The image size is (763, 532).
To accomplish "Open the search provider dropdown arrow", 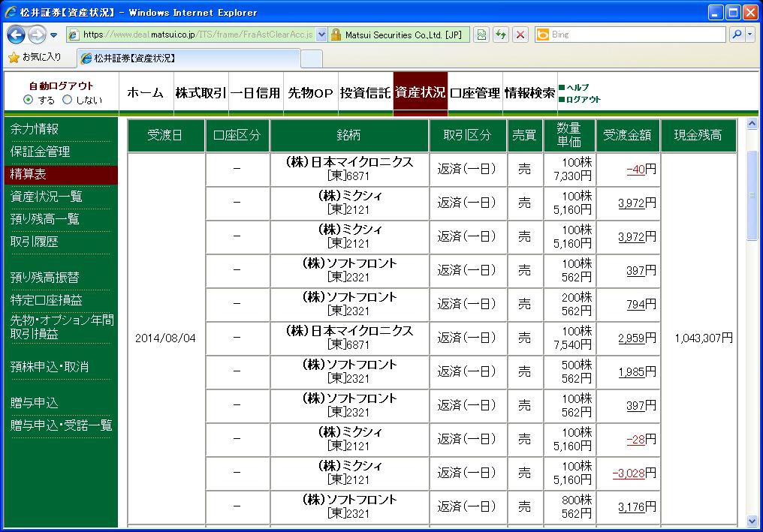I will click(750, 35).
